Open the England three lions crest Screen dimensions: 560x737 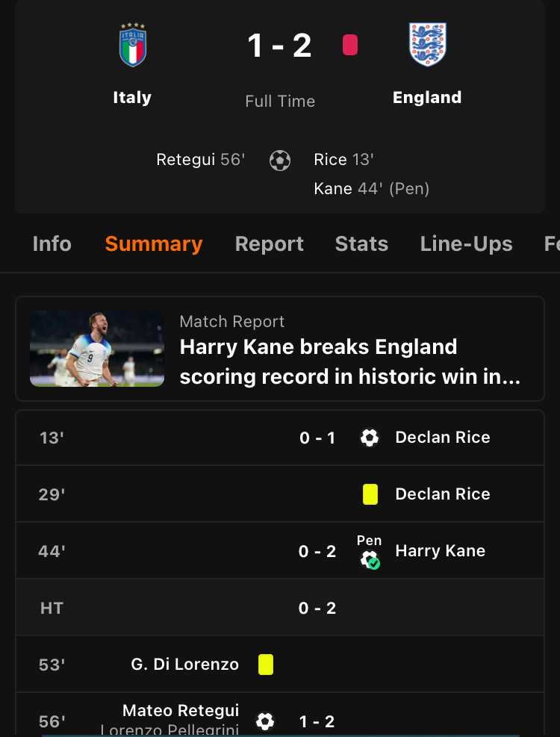coord(427,44)
